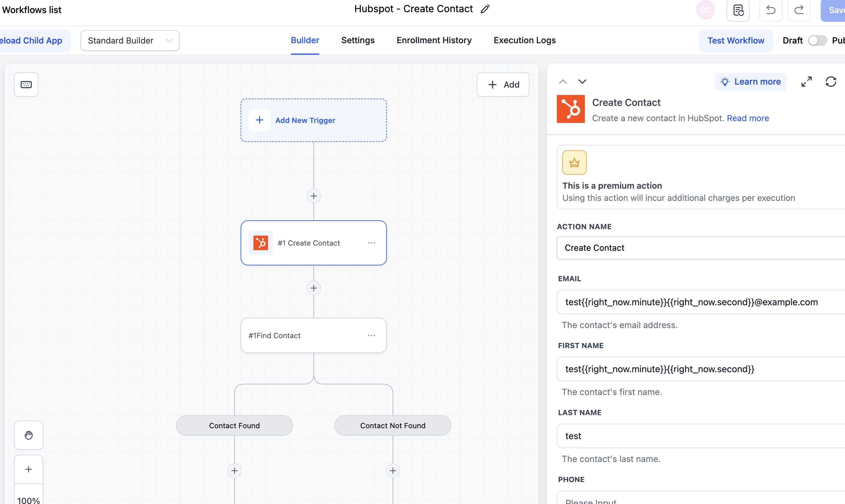Follow the Read more link
Image resolution: width=845 pixels, height=504 pixels.
748,118
